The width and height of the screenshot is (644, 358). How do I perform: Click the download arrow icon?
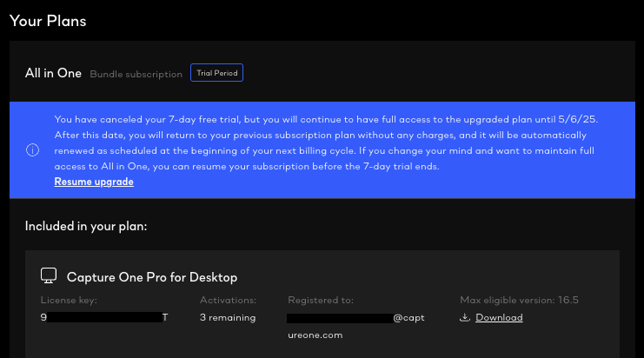pyautogui.click(x=465, y=317)
